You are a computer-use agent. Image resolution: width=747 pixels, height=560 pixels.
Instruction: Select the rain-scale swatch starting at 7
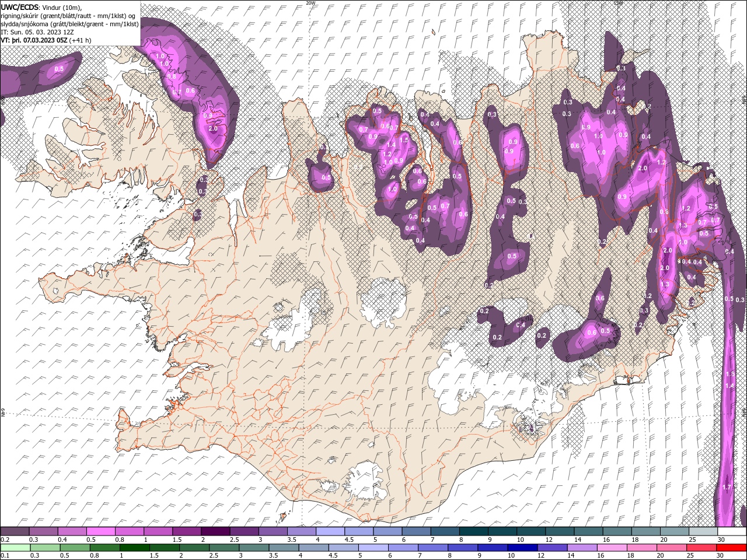point(433,548)
